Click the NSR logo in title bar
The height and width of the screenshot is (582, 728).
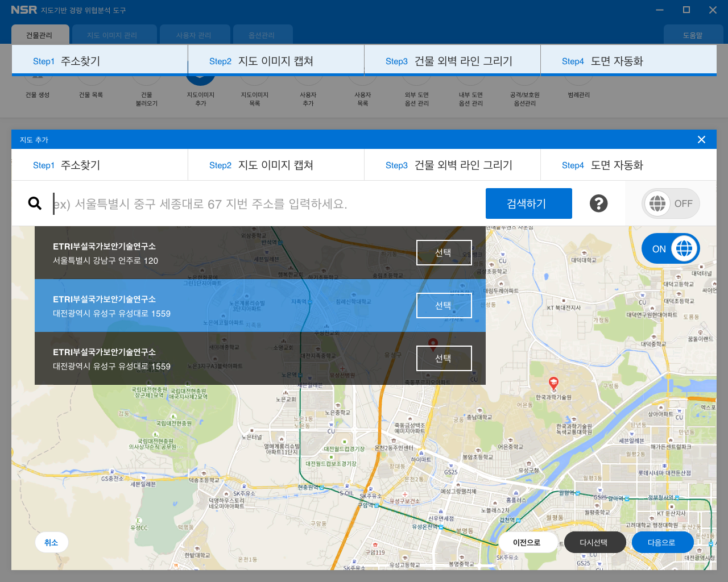click(x=24, y=10)
